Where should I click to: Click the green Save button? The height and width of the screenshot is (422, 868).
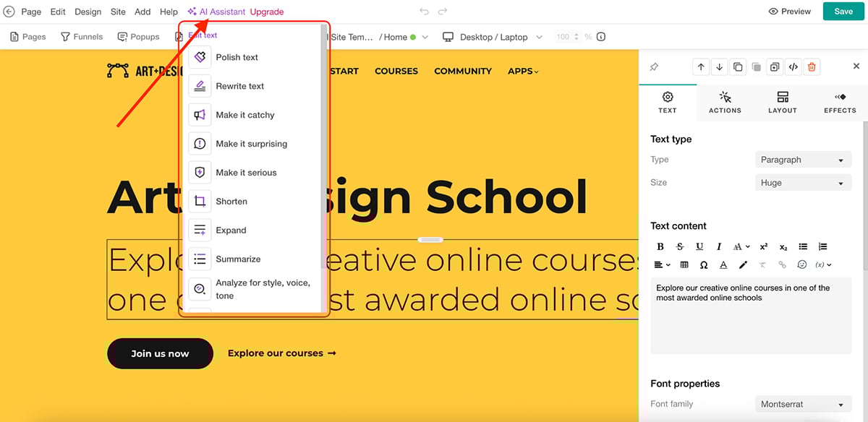tap(843, 12)
